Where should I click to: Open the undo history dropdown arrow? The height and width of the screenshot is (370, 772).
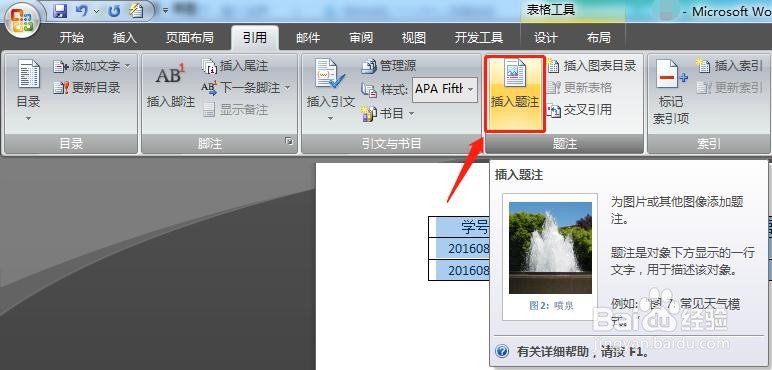coord(96,11)
